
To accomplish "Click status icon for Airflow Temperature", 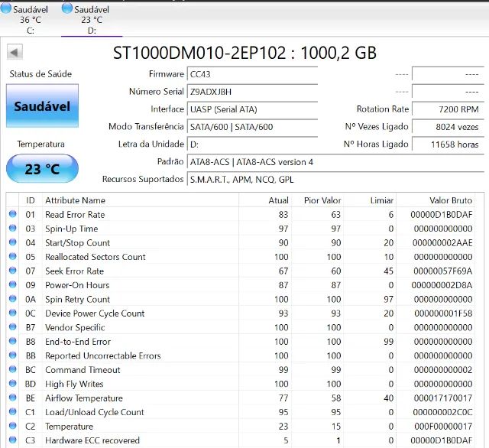I will click(x=13, y=397).
